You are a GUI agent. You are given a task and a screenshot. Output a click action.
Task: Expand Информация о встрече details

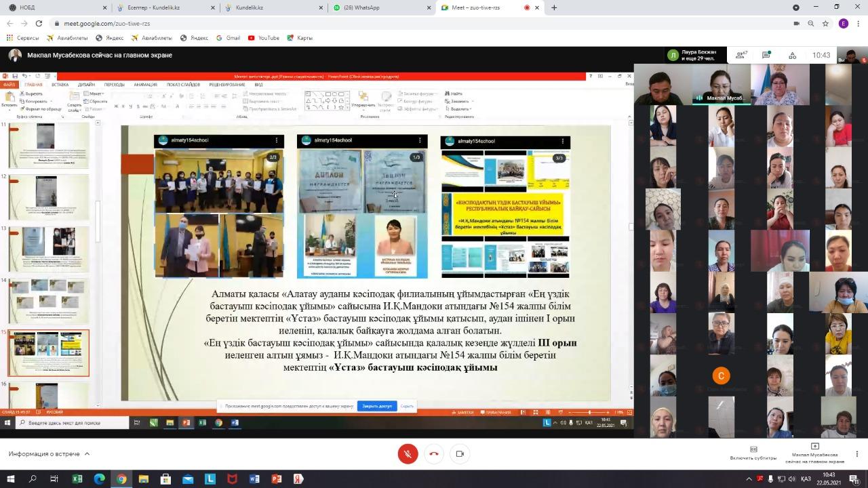click(x=49, y=454)
